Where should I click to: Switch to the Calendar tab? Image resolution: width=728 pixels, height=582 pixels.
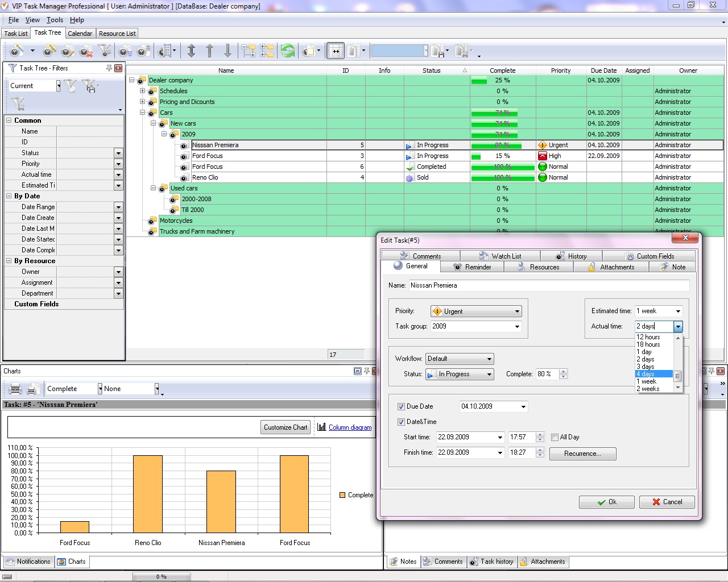tap(80, 34)
